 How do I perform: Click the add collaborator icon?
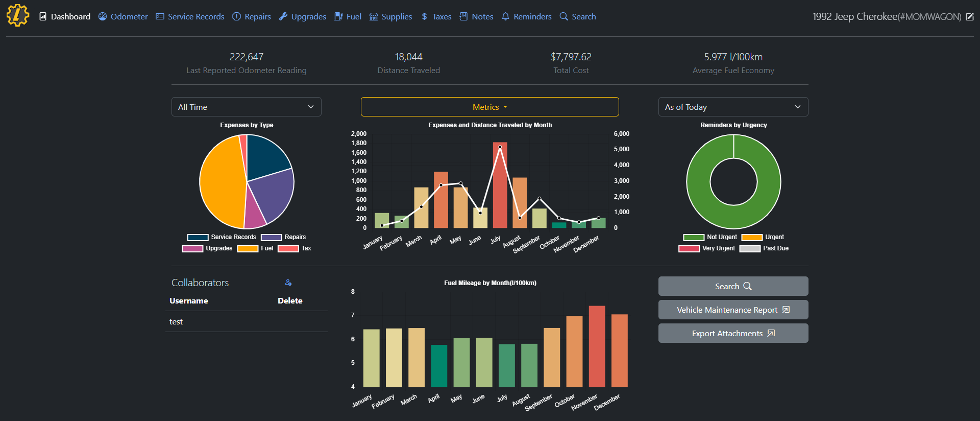coord(288,283)
